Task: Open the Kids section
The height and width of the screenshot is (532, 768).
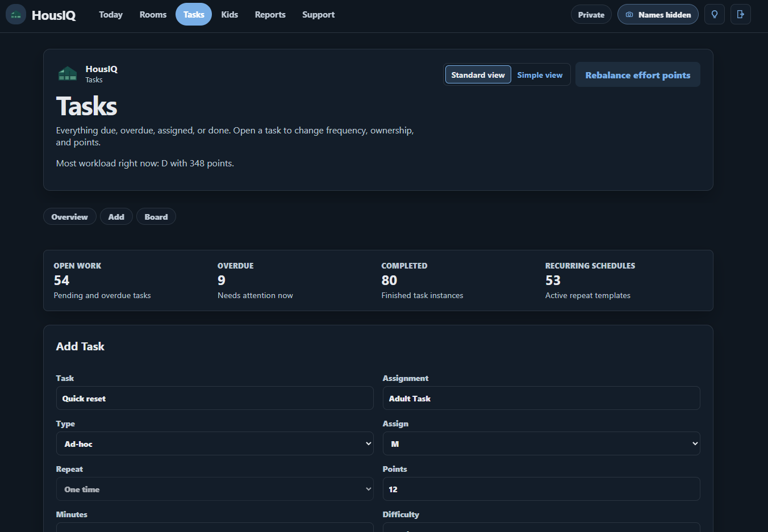Action: (229, 14)
